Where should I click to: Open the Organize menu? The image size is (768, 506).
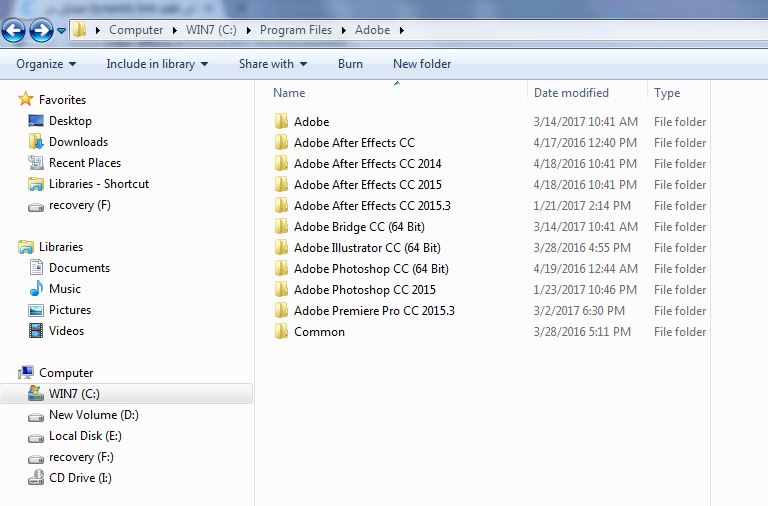point(46,64)
